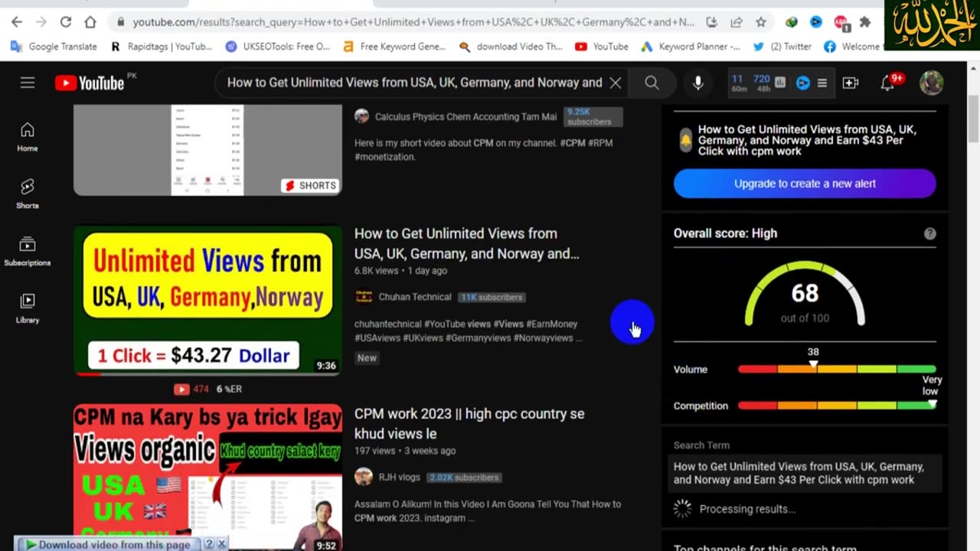Open Subscriptions in sidebar
Image resolution: width=980 pixels, height=551 pixels.
tap(28, 252)
